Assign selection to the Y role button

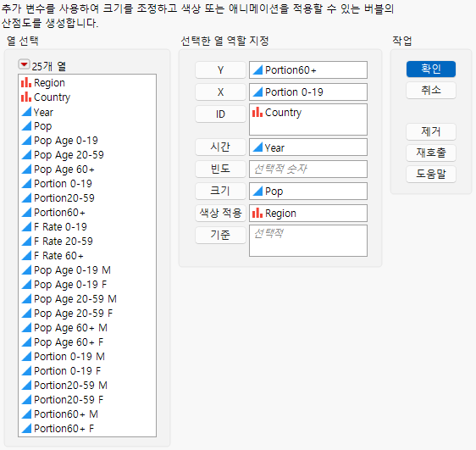(x=220, y=70)
